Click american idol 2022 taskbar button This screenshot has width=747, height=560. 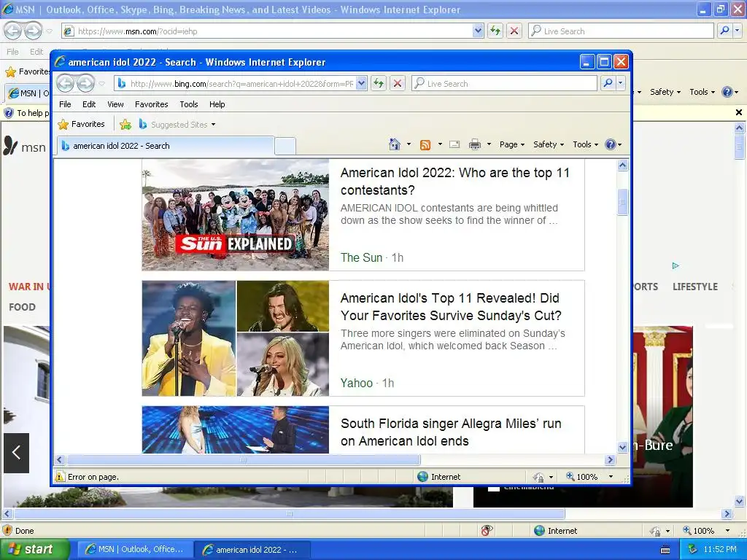(252, 550)
